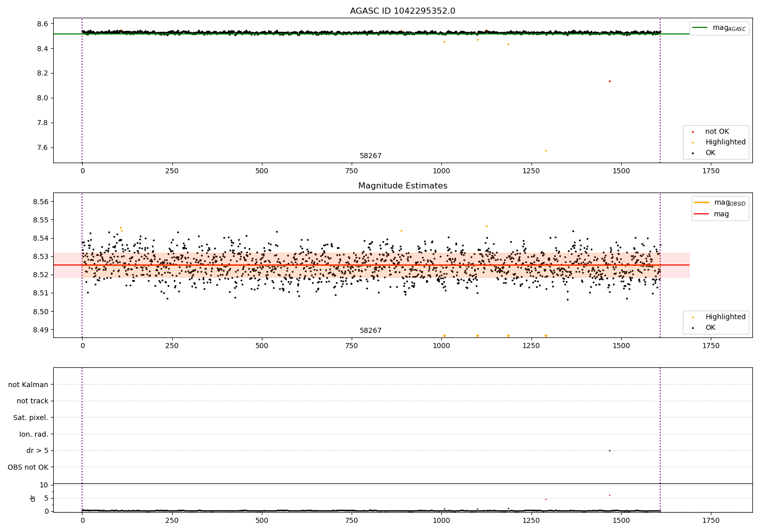Click the 'Ion. rad.' row label

coord(33,434)
